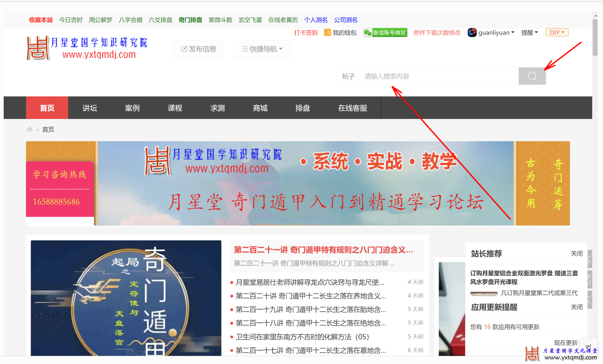
Task: Open the 奇门排盘 link
Action: coord(190,20)
